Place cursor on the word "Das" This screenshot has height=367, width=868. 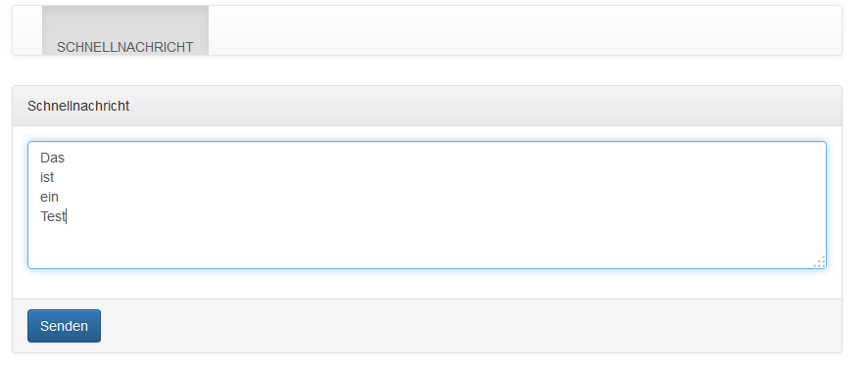click(52, 159)
